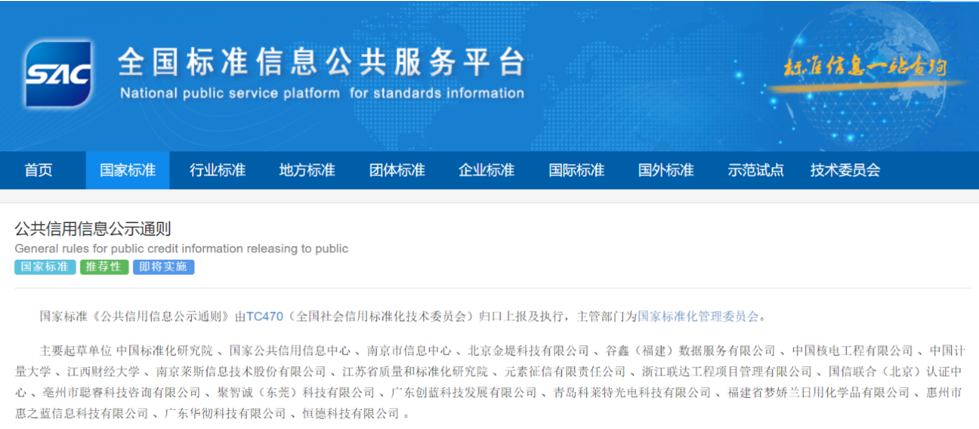The image size is (979, 429).
Task: Open 示范试点 in the navigation bar
Action: tap(755, 170)
